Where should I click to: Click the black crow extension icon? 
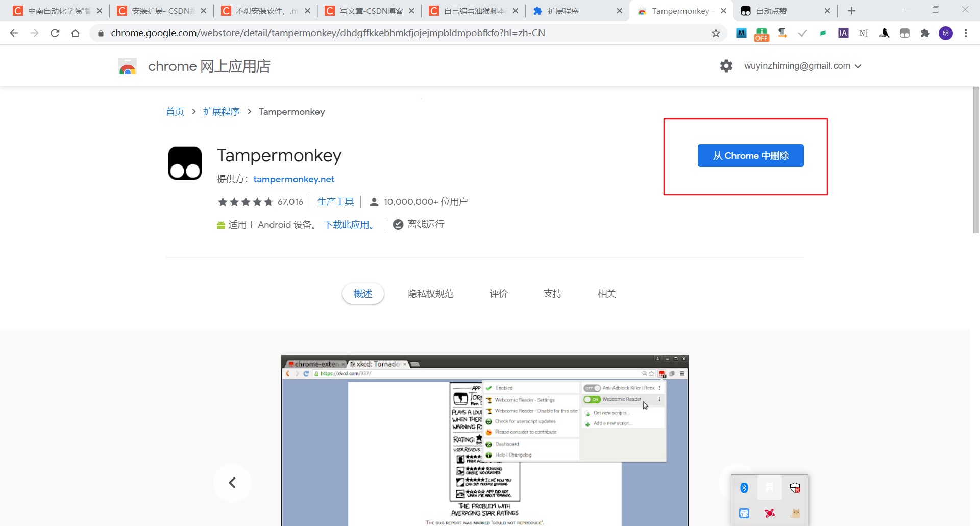(x=884, y=33)
